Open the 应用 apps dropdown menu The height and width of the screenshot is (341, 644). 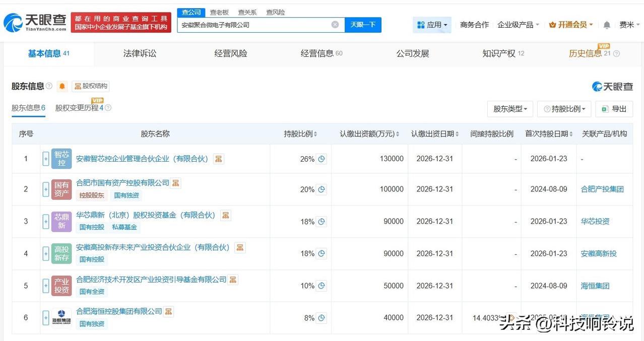[432, 25]
